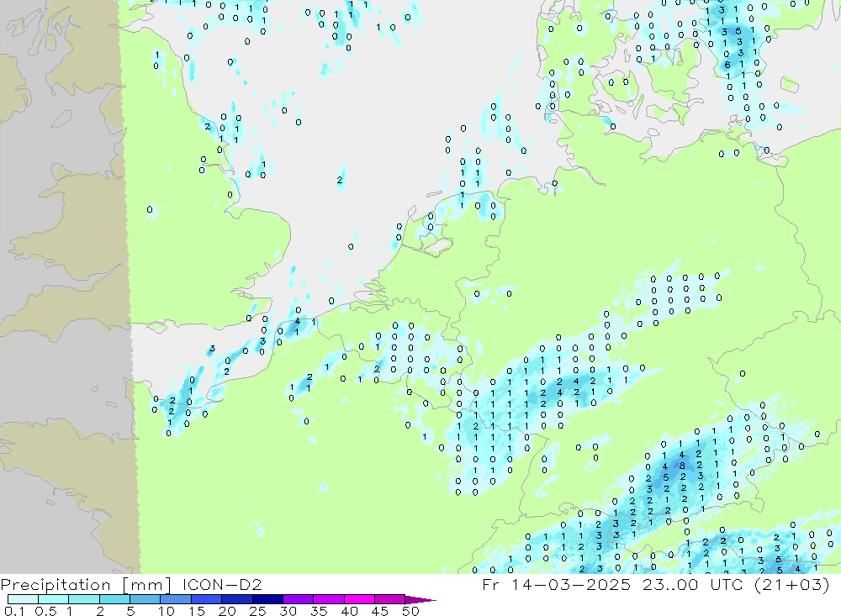Click the "Fr 14-03-2025 23:00 UTC (21+03)" timestamp
The image size is (841, 616).
(x=656, y=584)
